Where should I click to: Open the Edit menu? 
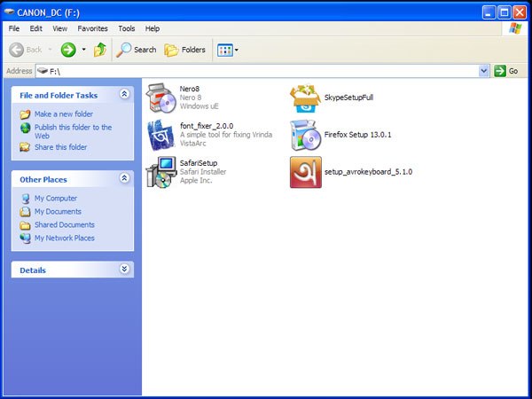point(35,28)
